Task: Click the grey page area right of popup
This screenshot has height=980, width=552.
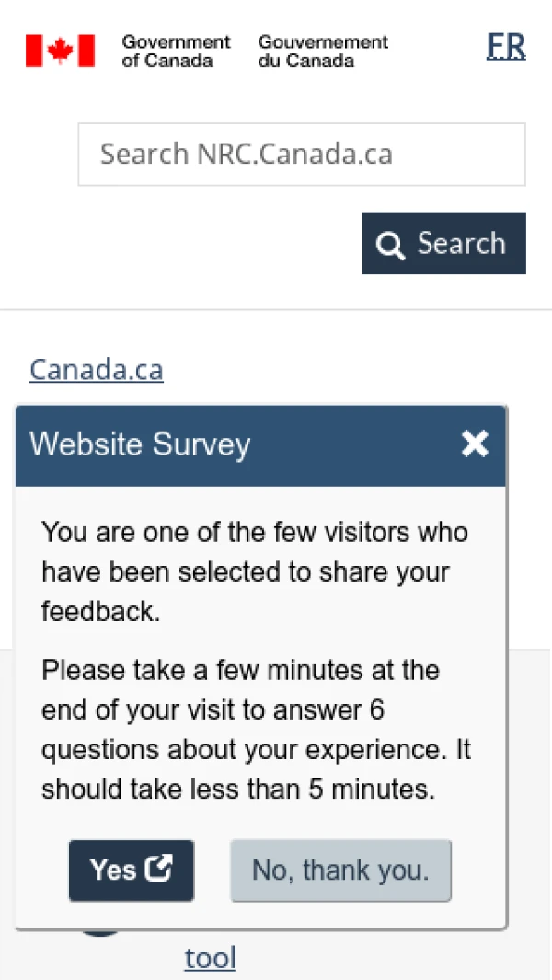Action: [530, 782]
